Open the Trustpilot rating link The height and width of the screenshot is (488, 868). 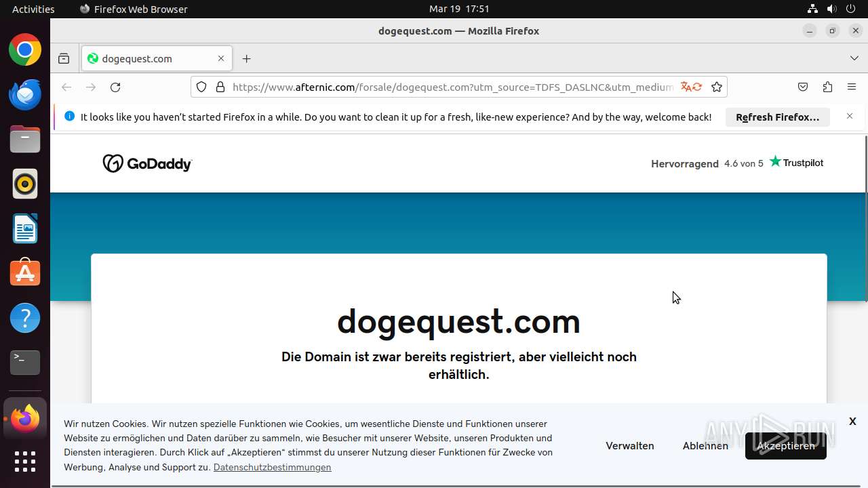(737, 163)
